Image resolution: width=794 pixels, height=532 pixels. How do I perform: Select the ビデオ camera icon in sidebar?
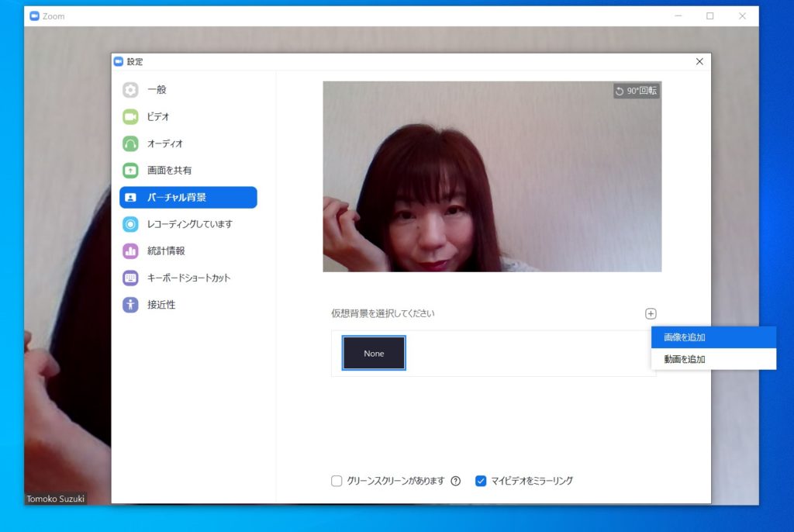click(x=130, y=116)
